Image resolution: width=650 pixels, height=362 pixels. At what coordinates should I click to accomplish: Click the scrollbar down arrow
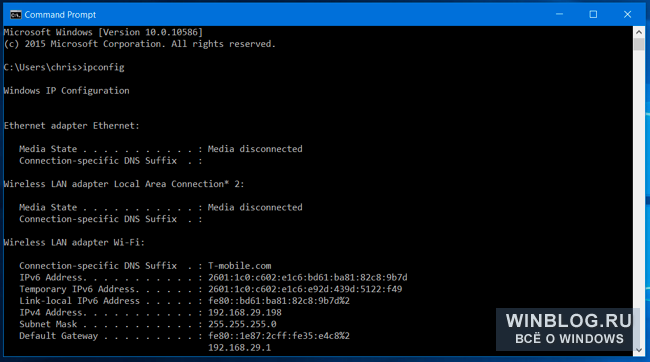(x=639, y=350)
